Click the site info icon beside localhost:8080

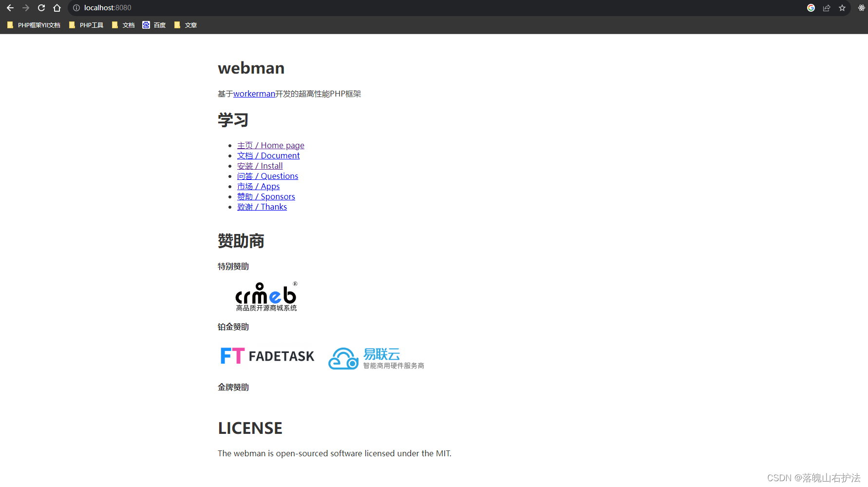click(x=76, y=8)
